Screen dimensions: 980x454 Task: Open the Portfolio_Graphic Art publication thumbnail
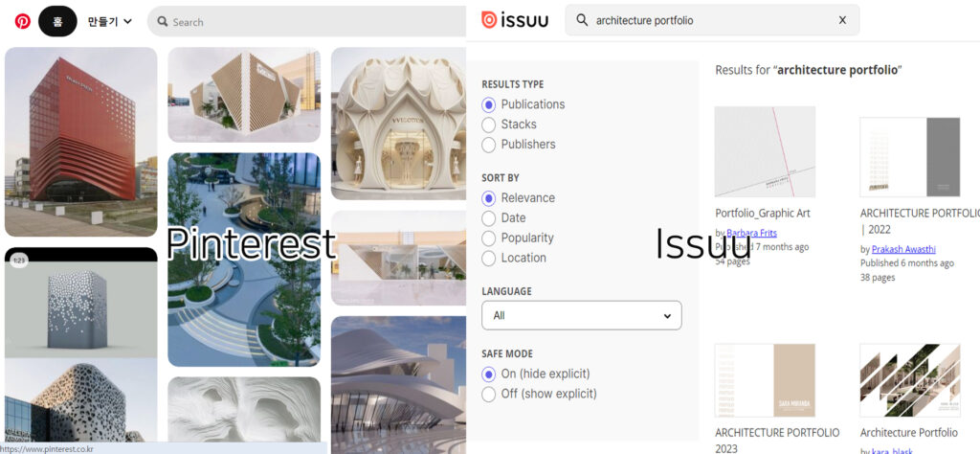click(765, 152)
